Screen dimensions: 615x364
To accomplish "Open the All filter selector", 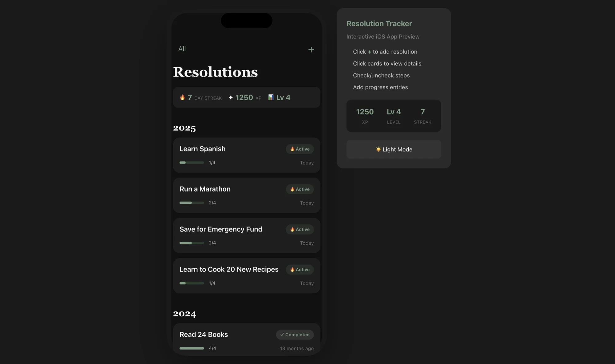I will point(182,49).
